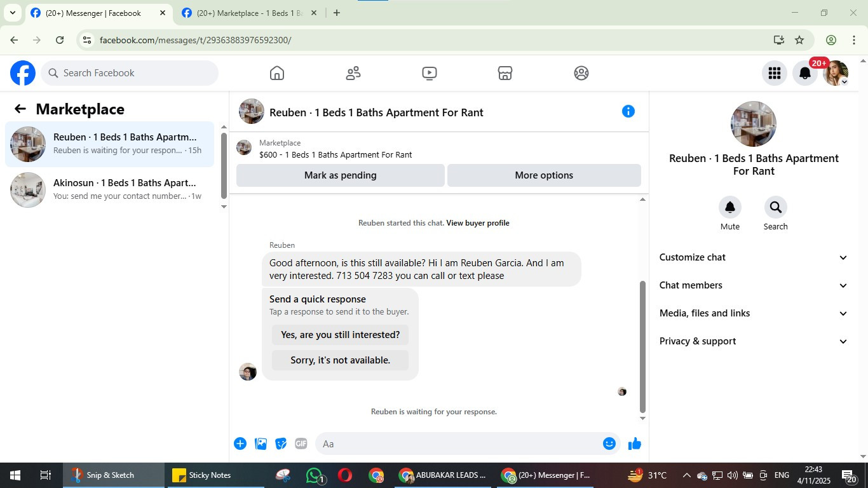This screenshot has width=868, height=488.
Task: Open View buyer profile link
Action: click(478, 223)
